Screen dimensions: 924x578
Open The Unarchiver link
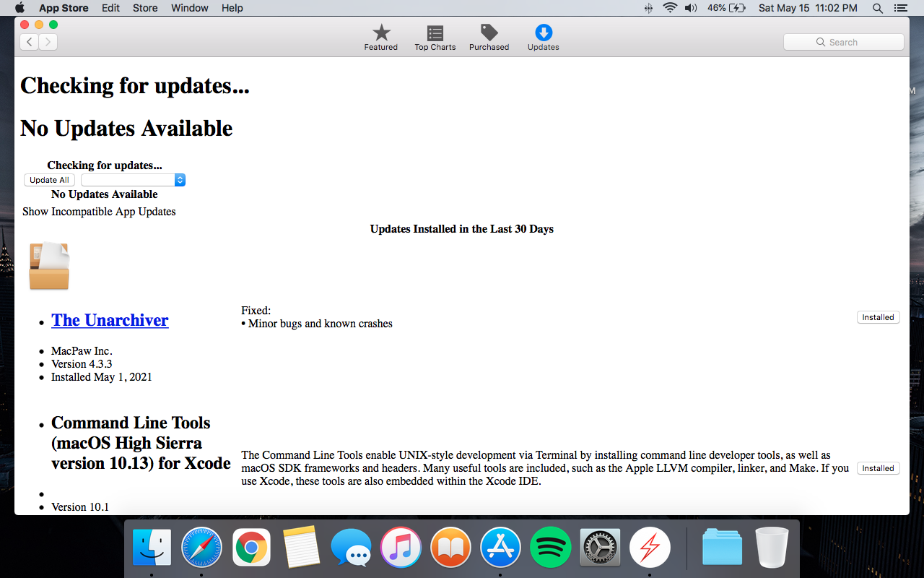point(110,320)
